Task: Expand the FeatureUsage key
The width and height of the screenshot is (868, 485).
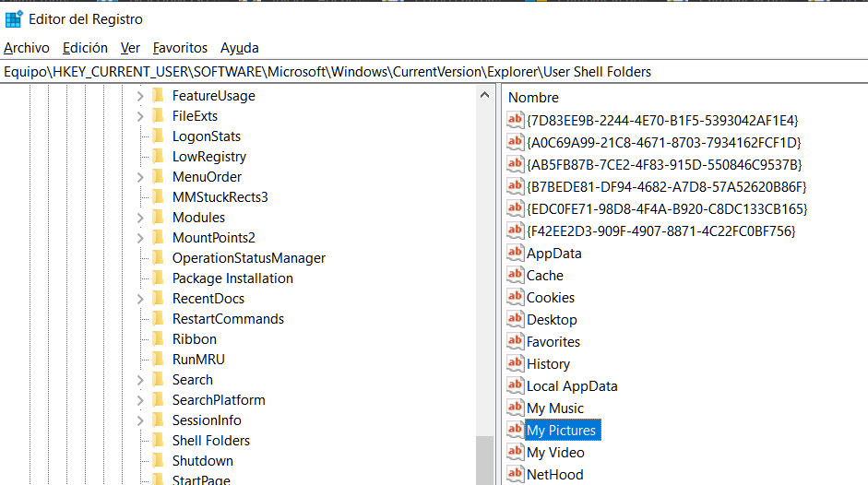Action: point(140,96)
